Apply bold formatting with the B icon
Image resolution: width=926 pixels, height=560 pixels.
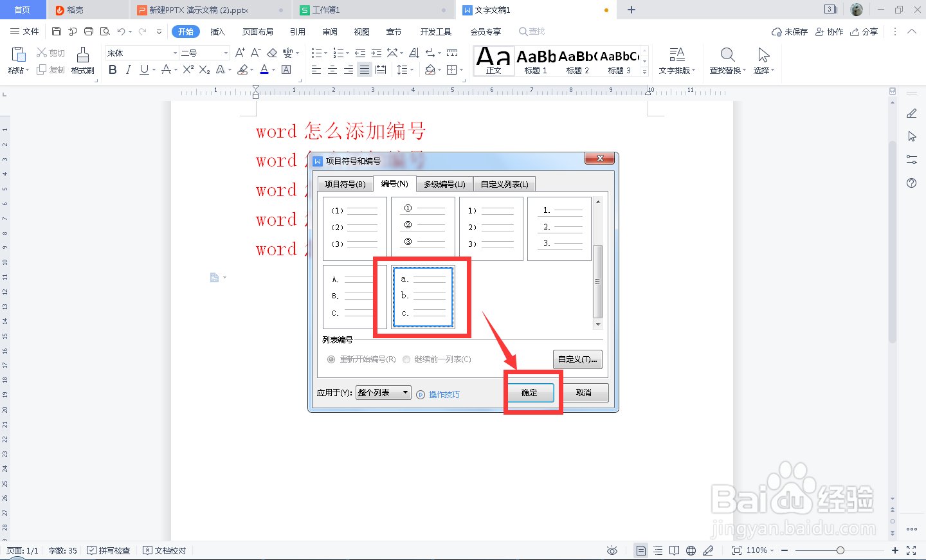113,69
